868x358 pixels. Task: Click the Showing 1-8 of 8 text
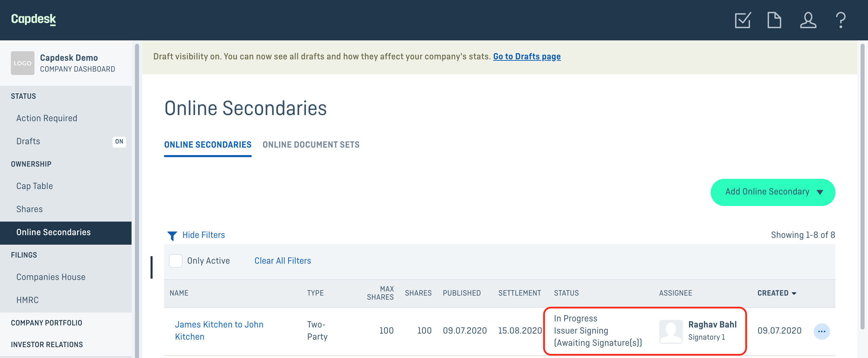pyautogui.click(x=803, y=235)
